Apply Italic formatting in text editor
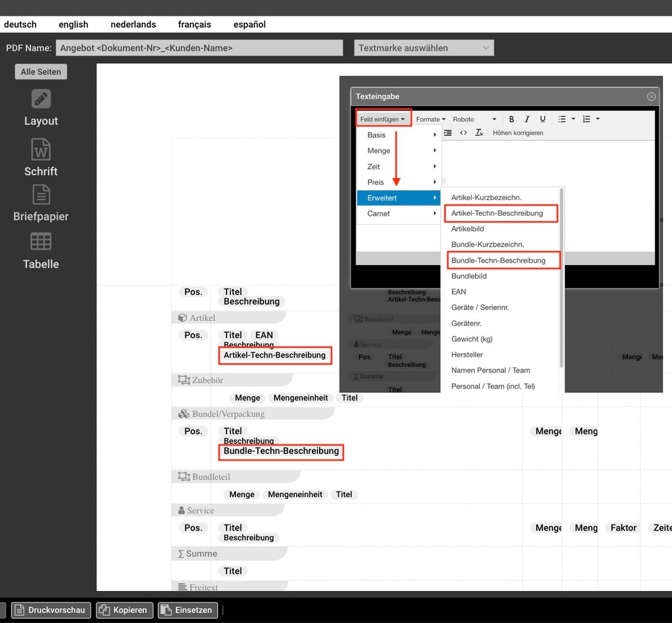Viewport: 672px width, 623px height. point(527,119)
